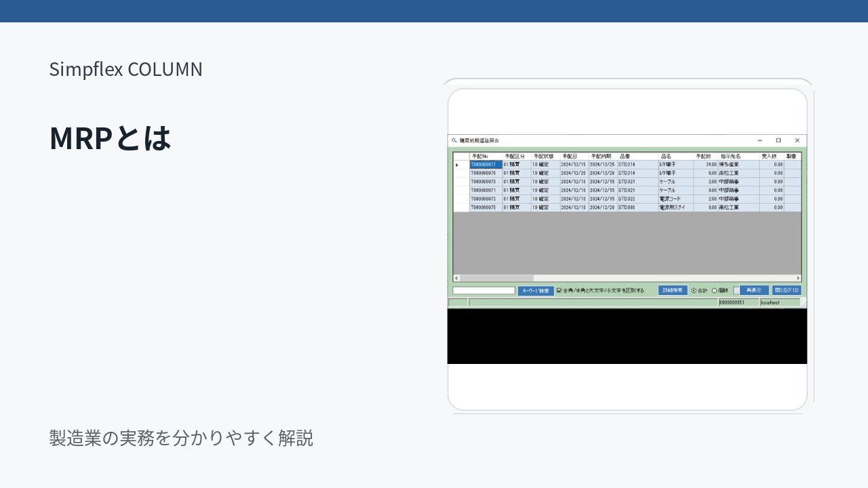Click the horizontal scrollbar thumb in the grid
Screen dimensions: 868x488
[496, 278]
